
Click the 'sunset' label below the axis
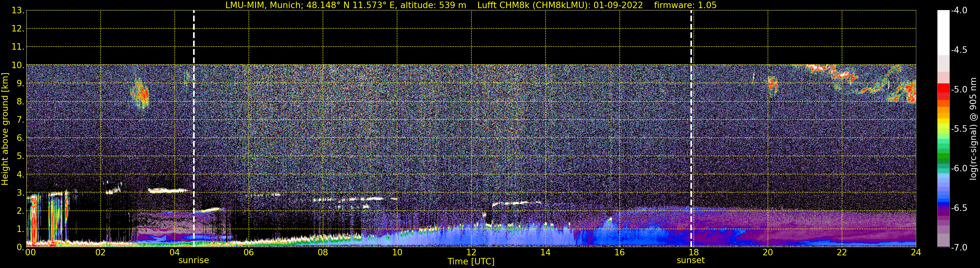tap(690, 261)
